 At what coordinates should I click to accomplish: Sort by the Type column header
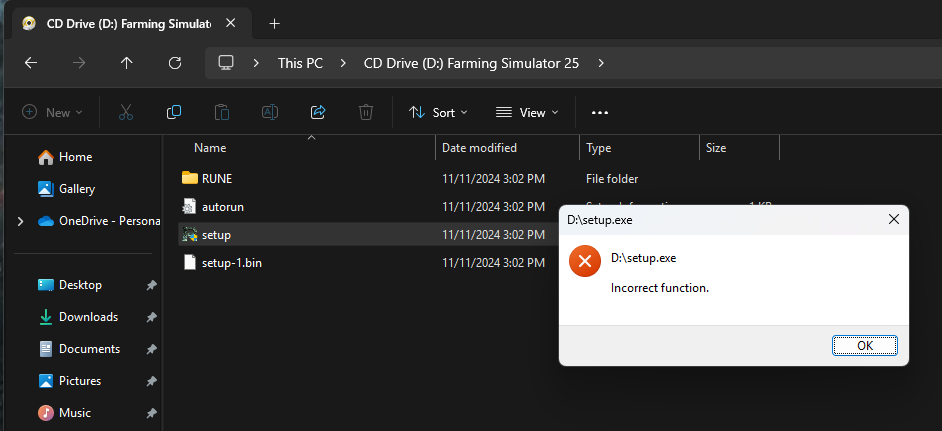tap(598, 148)
